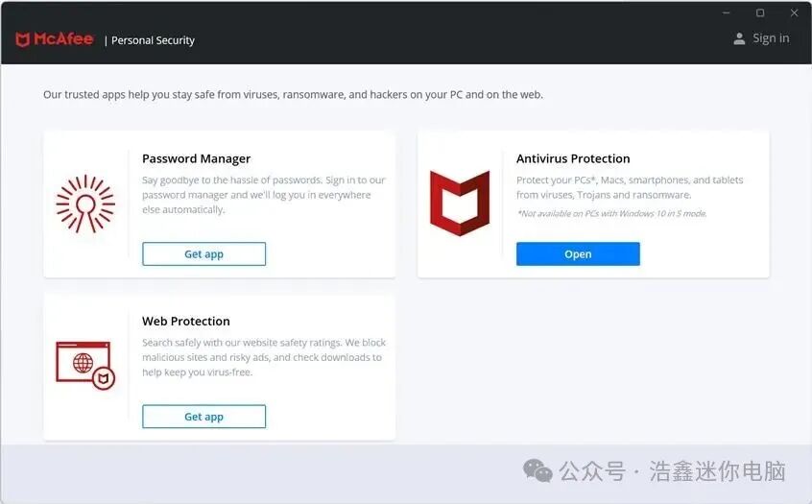Click the user profile icon beside Sign in
Screen dimensions: 812x504
739,38
